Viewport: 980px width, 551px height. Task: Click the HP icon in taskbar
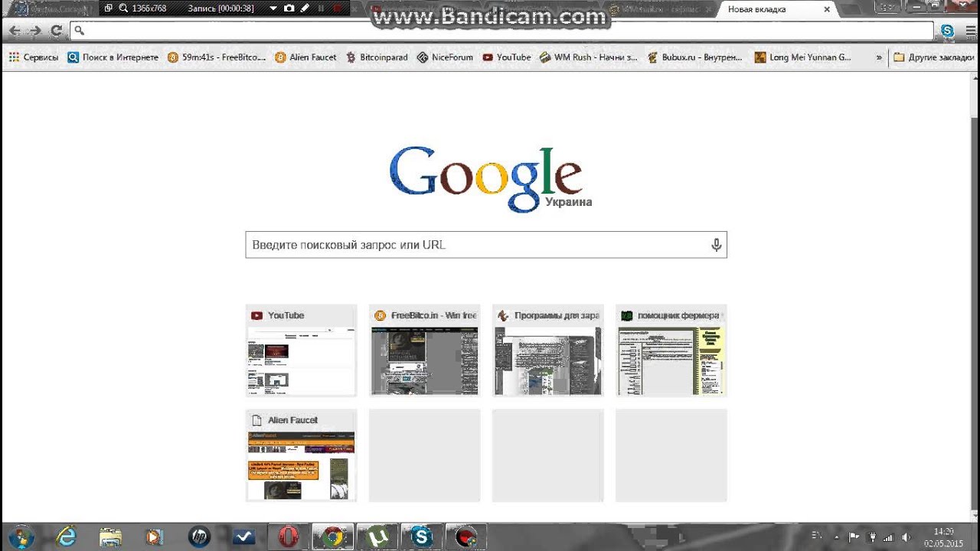click(199, 537)
